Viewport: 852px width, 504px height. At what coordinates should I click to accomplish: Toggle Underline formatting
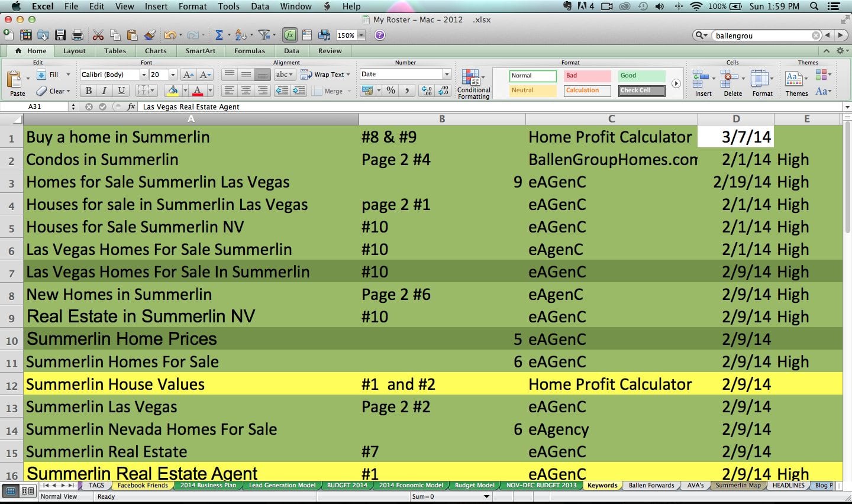121,91
